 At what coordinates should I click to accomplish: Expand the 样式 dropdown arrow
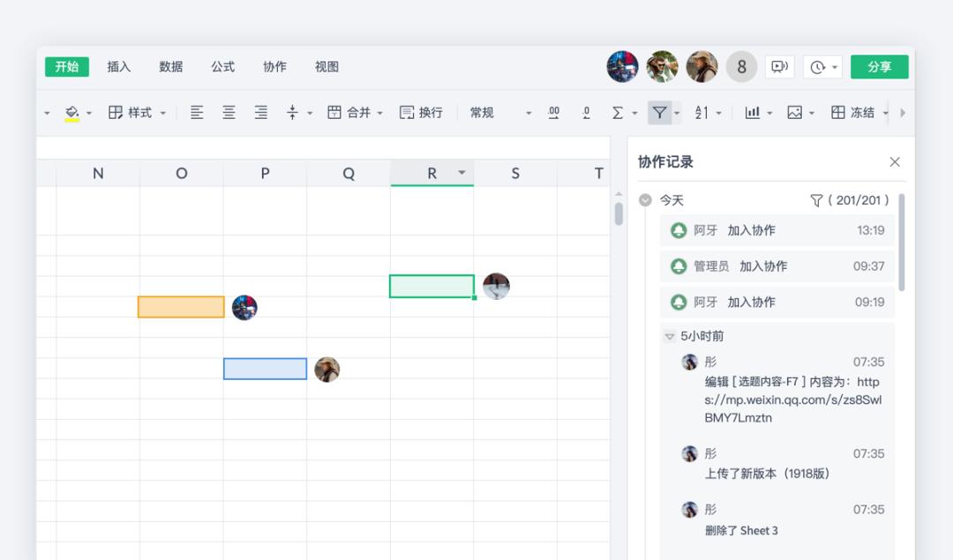coord(163,113)
